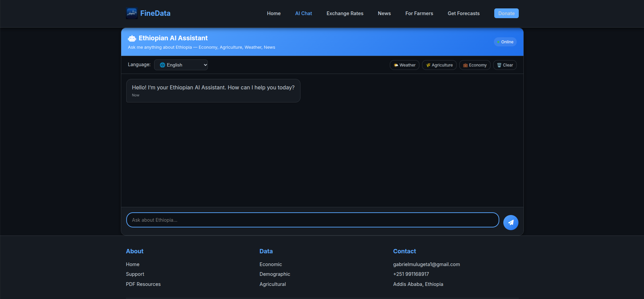Click the FineData brand name
Viewport: 644px width, 299px height.
pos(155,13)
